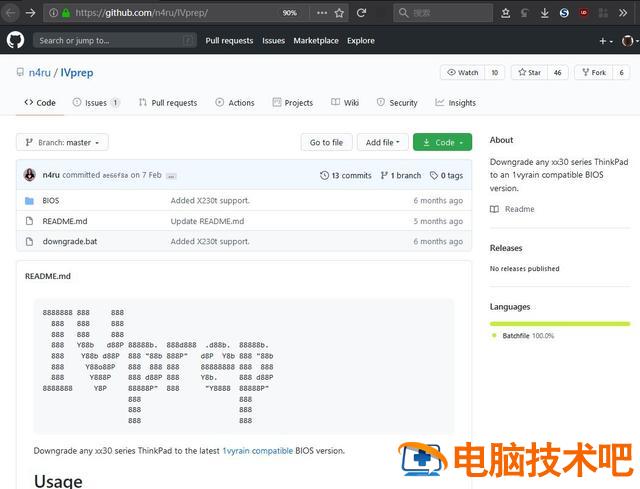This screenshot has width=640, height=489.
Task: Click the 90% zoom indicator
Action: pyautogui.click(x=289, y=13)
